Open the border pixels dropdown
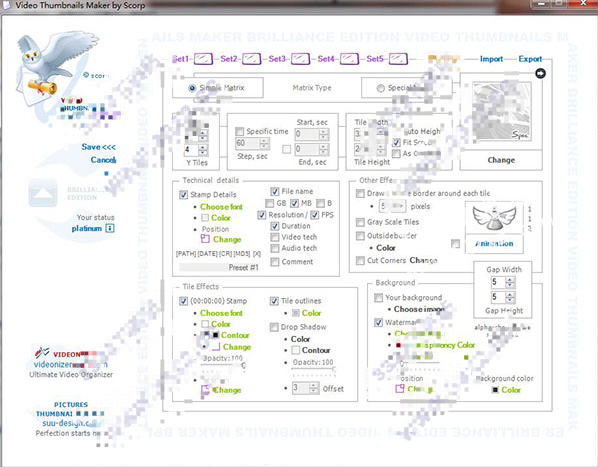 coord(392,206)
